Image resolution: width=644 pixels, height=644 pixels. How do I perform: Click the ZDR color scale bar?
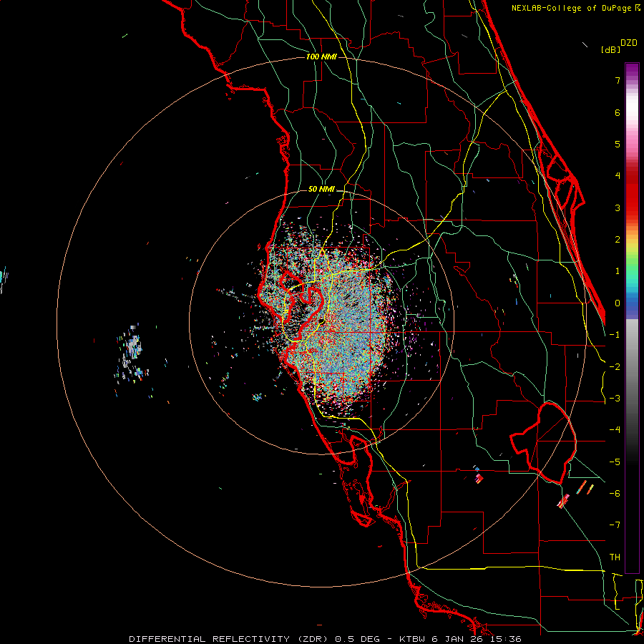coord(632,318)
